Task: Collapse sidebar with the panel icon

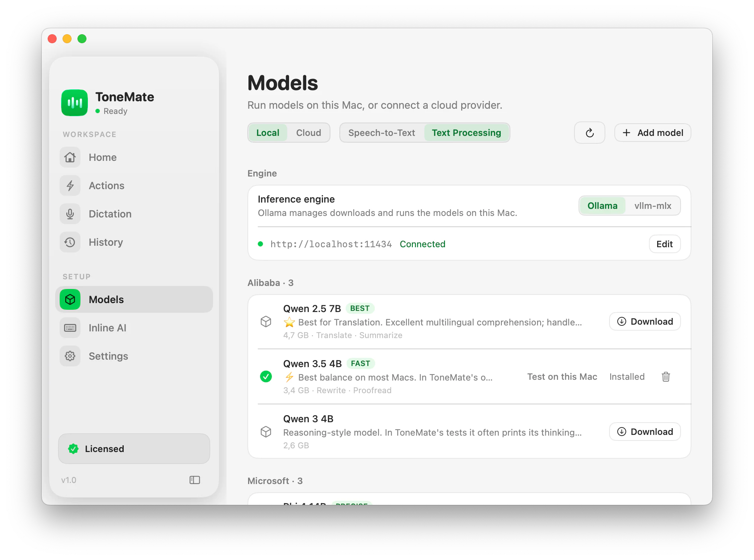Action: click(195, 480)
